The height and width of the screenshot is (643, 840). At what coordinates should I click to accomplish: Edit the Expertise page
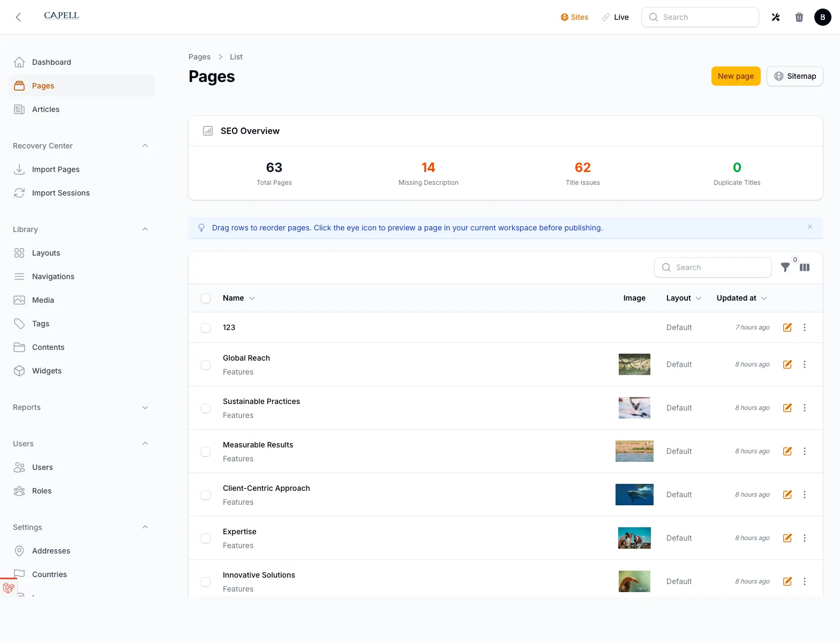pos(787,538)
